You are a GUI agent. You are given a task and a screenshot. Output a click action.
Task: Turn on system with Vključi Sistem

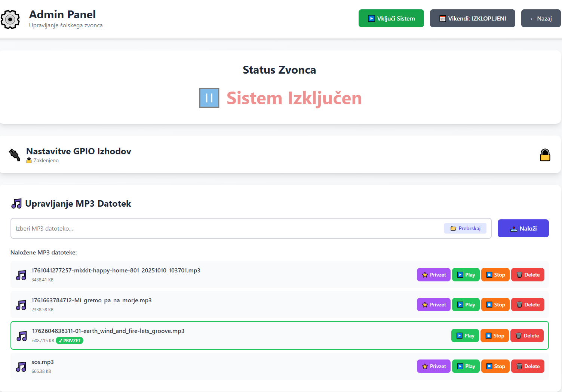pos(391,18)
